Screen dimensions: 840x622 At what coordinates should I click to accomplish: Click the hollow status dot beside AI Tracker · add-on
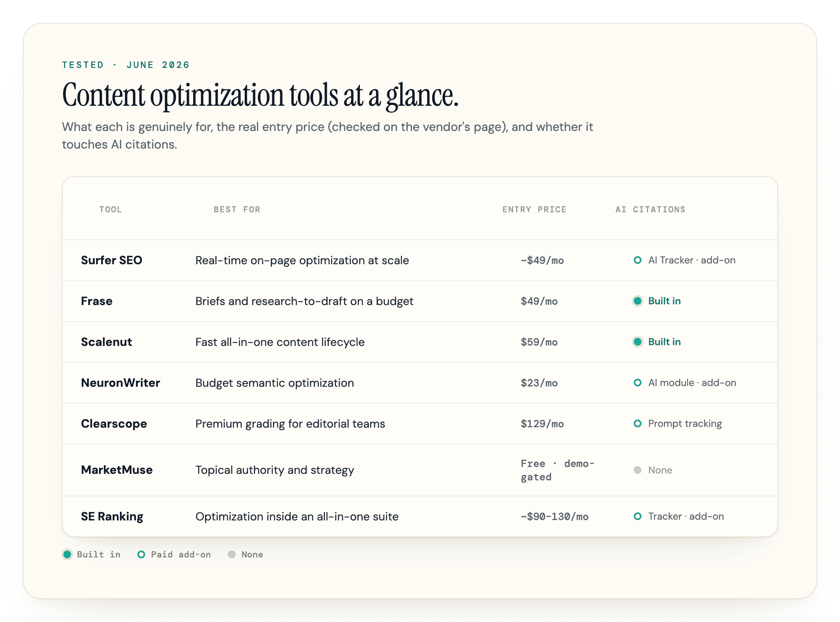coord(637,260)
